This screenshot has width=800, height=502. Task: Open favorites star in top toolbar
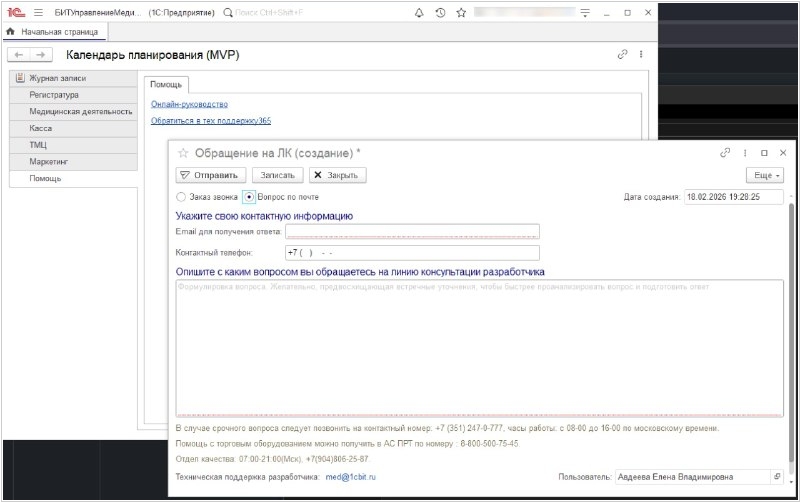tap(460, 13)
